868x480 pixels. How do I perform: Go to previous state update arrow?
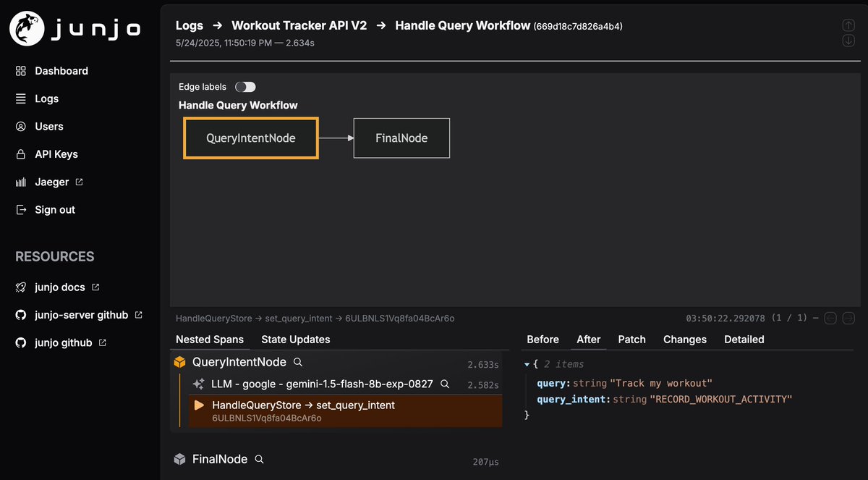pyautogui.click(x=831, y=318)
